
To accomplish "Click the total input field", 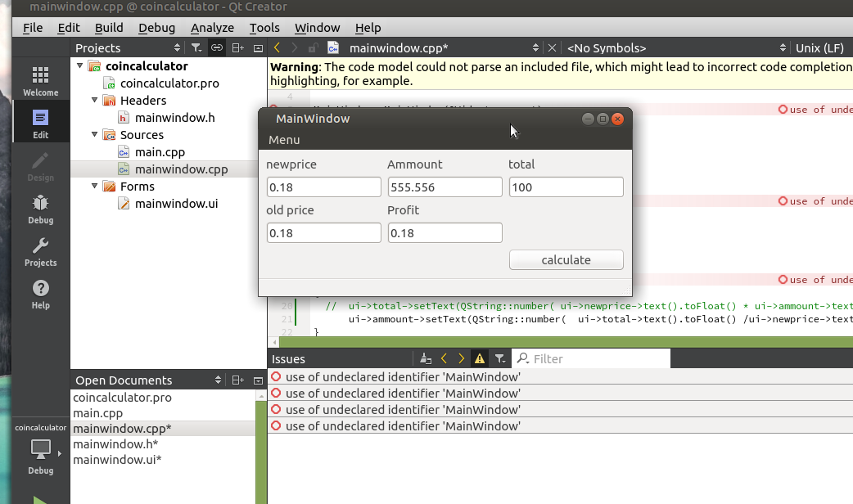I will tap(566, 187).
